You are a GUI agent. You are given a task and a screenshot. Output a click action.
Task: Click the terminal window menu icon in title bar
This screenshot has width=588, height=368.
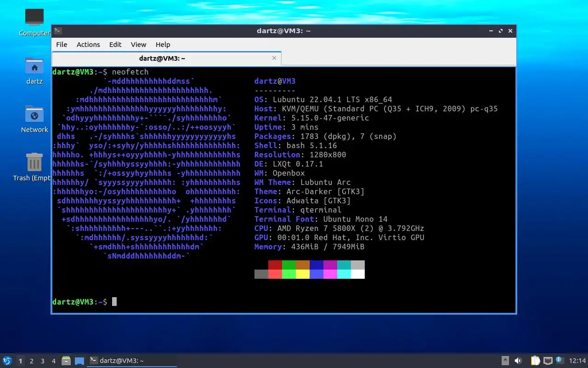coord(57,31)
